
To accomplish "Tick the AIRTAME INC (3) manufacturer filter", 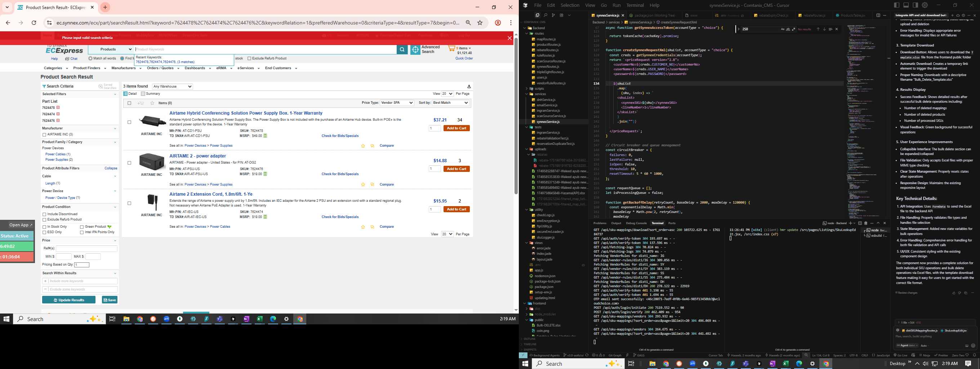I will tap(44, 135).
